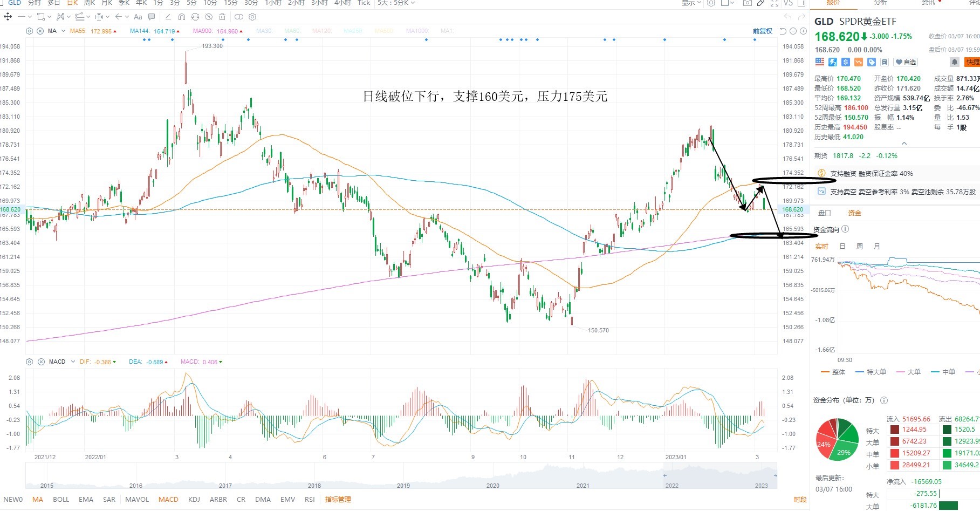Open the 5天:5分K period dropdown
980x511 pixels.
396,3
